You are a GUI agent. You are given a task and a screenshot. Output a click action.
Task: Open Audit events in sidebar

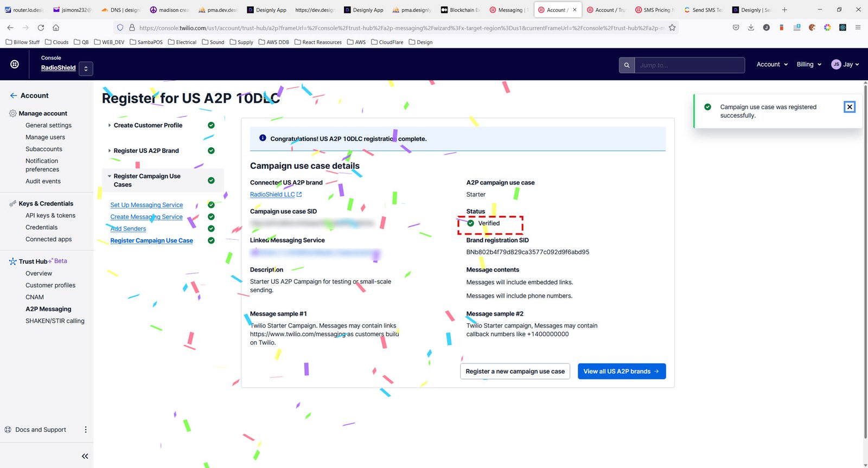pyautogui.click(x=43, y=181)
